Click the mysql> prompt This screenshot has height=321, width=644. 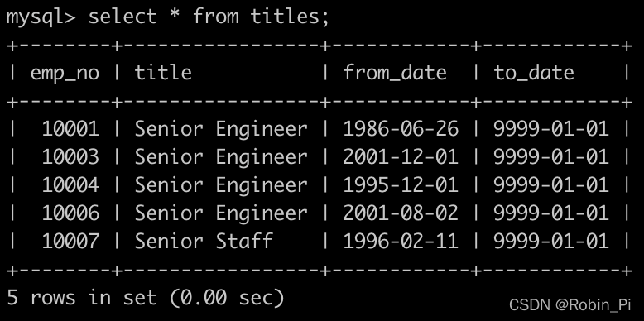click(41, 18)
